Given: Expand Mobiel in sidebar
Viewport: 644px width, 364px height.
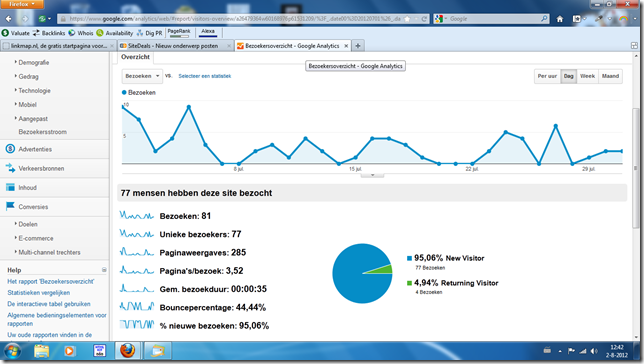Looking at the screenshot, I should click(x=27, y=104).
